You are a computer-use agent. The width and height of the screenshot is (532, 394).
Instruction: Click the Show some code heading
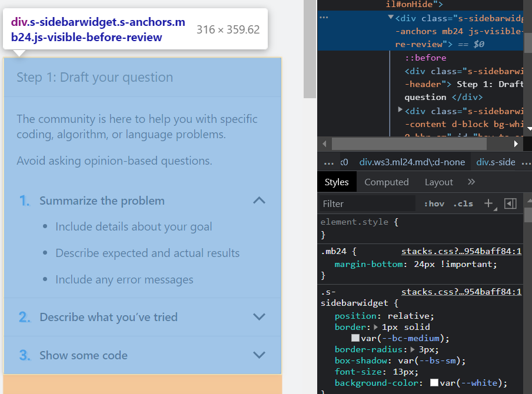(84, 355)
